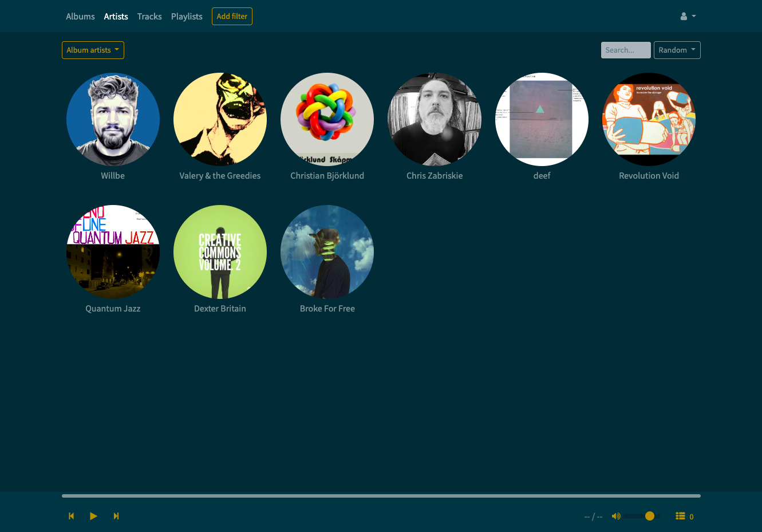Expand the Album artists dropdown
This screenshot has width=762, height=532.
click(x=93, y=50)
